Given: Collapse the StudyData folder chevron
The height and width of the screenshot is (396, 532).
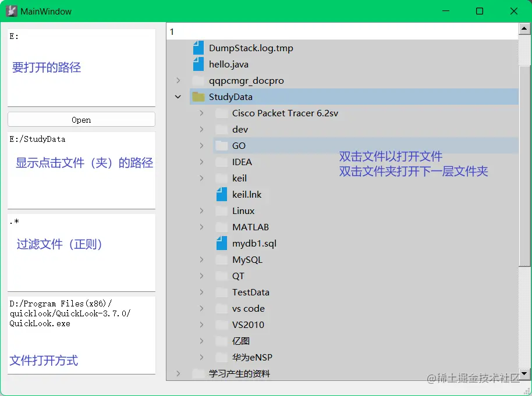Looking at the screenshot, I should [178, 97].
